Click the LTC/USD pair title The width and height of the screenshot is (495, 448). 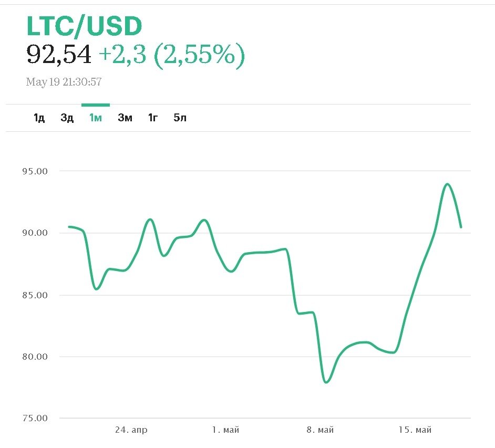click(x=84, y=27)
